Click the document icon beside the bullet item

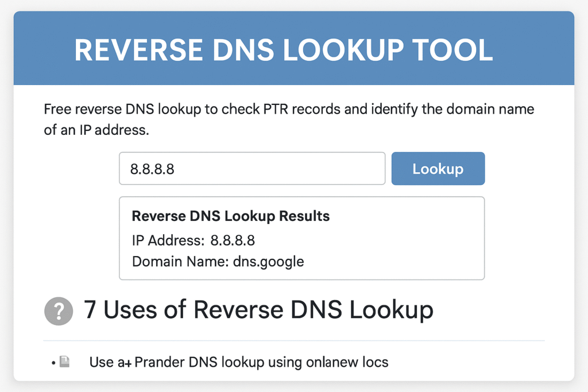tap(64, 360)
